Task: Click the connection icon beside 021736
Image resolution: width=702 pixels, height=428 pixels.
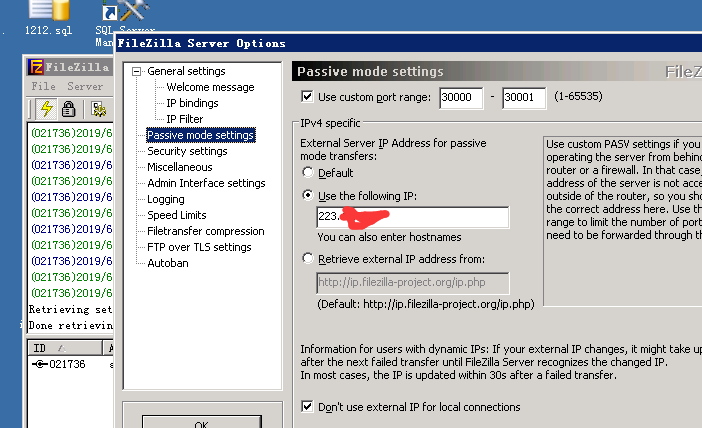Action: pyautogui.click(x=40, y=364)
